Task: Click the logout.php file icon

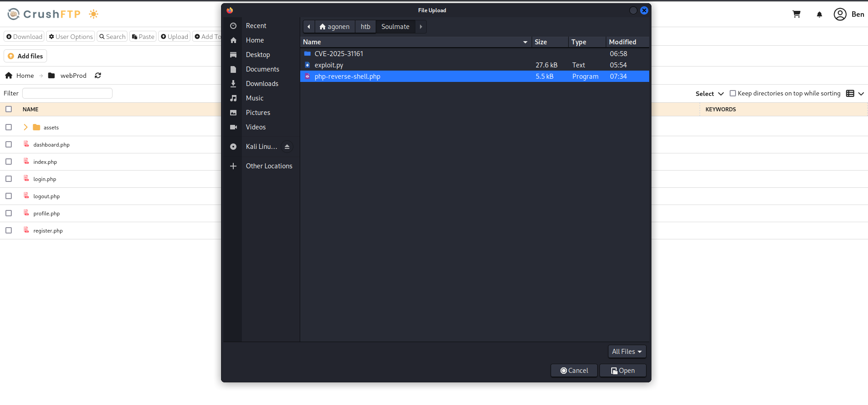Action: pyautogui.click(x=26, y=195)
